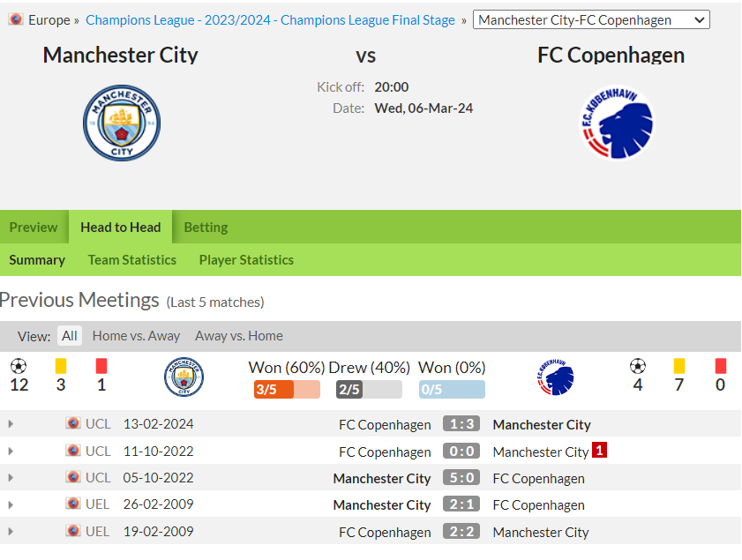Switch view to Away vs. Home

click(239, 336)
